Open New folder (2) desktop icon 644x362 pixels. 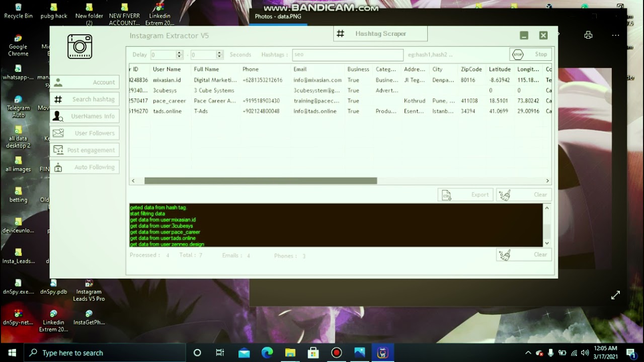pyautogui.click(x=89, y=15)
